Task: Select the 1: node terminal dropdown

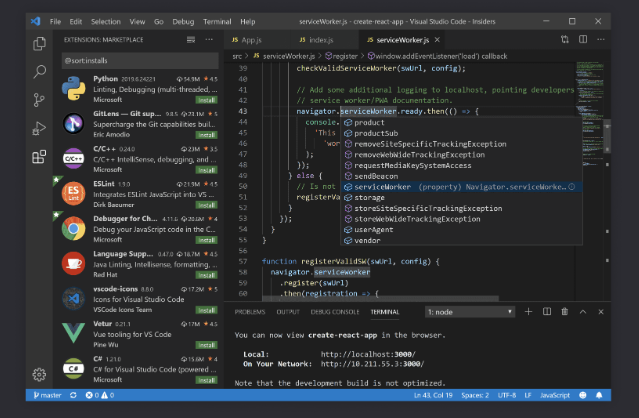Action: (469, 312)
